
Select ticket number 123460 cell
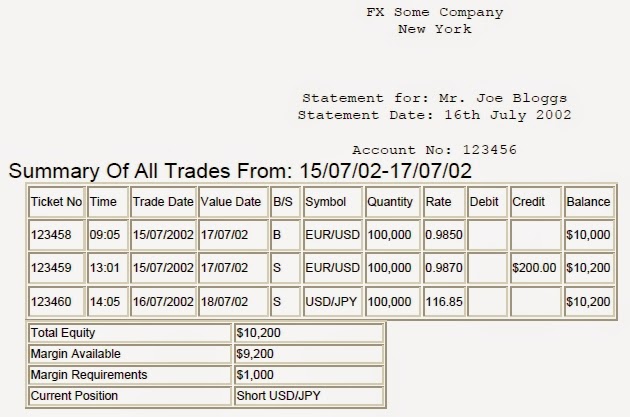coord(57,302)
